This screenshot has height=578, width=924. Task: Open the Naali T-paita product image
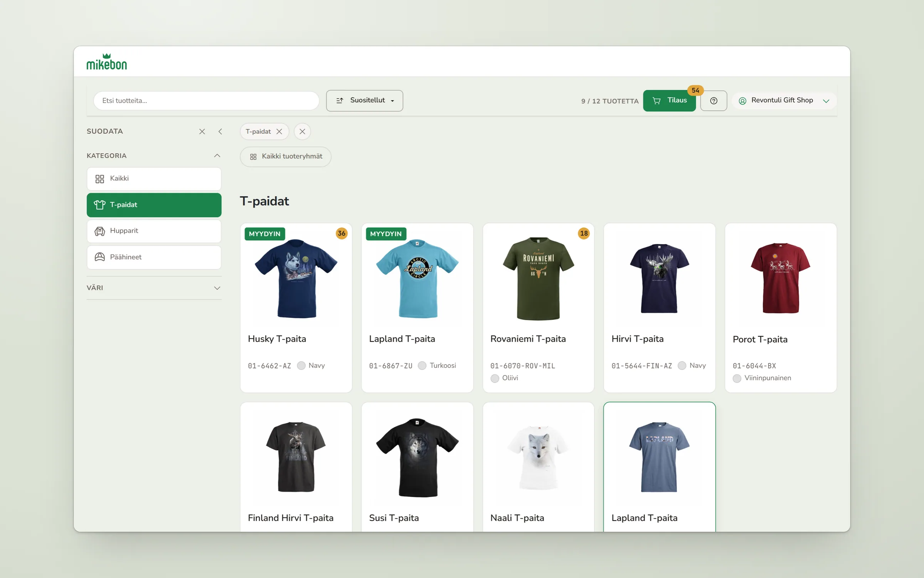point(538,457)
